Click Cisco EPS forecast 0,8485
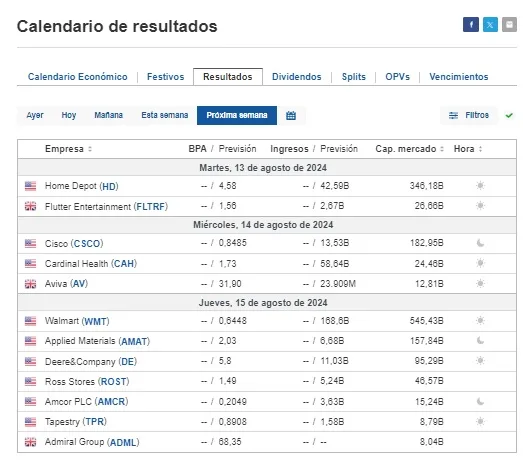Screen dimensions: 523x469 pyautogui.click(x=232, y=243)
